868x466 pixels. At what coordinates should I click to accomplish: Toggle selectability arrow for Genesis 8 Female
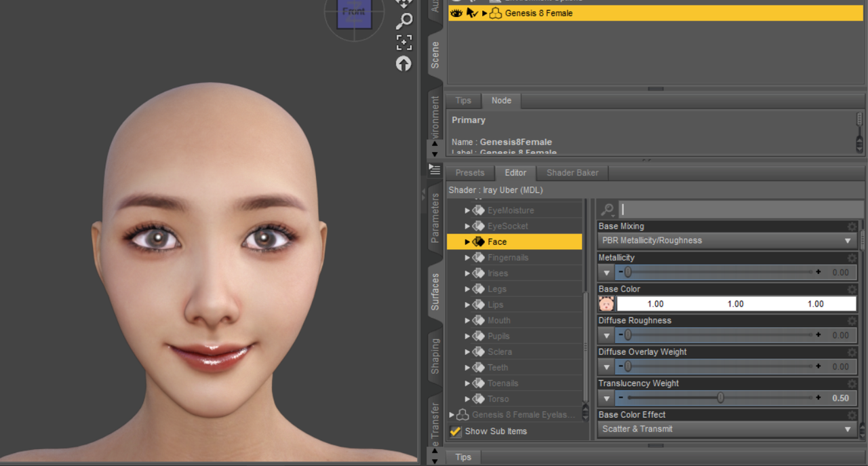click(x=472, y=13)
